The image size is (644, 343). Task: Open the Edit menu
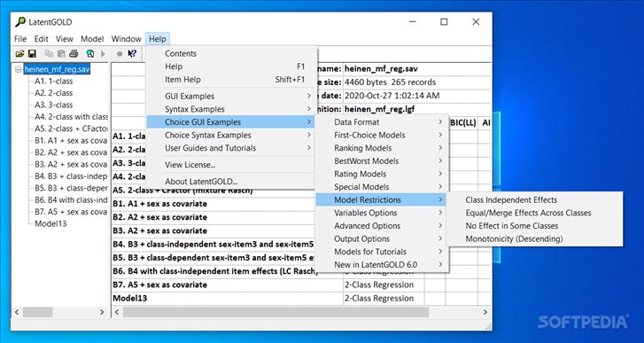tap(41, 39)
